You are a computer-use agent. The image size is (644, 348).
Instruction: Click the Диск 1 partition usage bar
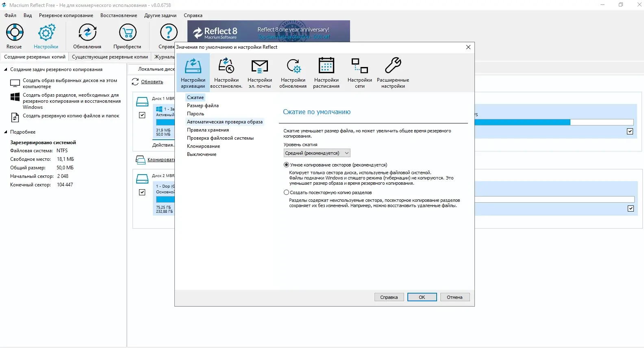[165, 122]
